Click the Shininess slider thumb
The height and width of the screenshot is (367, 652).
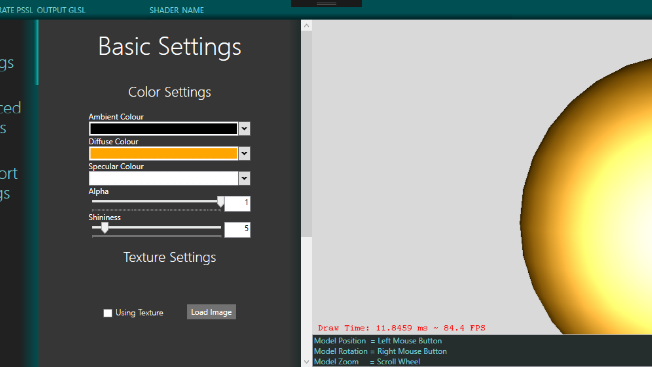105,227
